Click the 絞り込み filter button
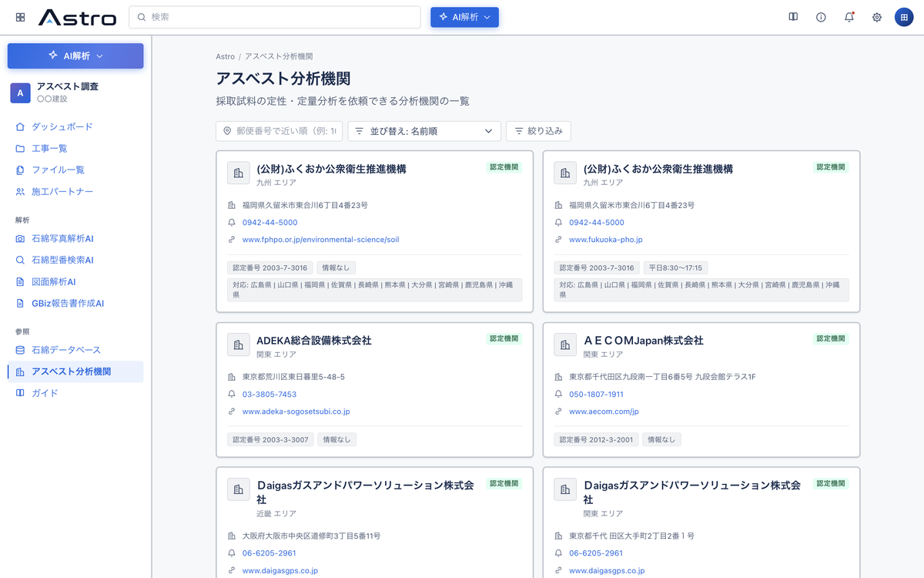924x578 pixels. [x=538, y=131]
